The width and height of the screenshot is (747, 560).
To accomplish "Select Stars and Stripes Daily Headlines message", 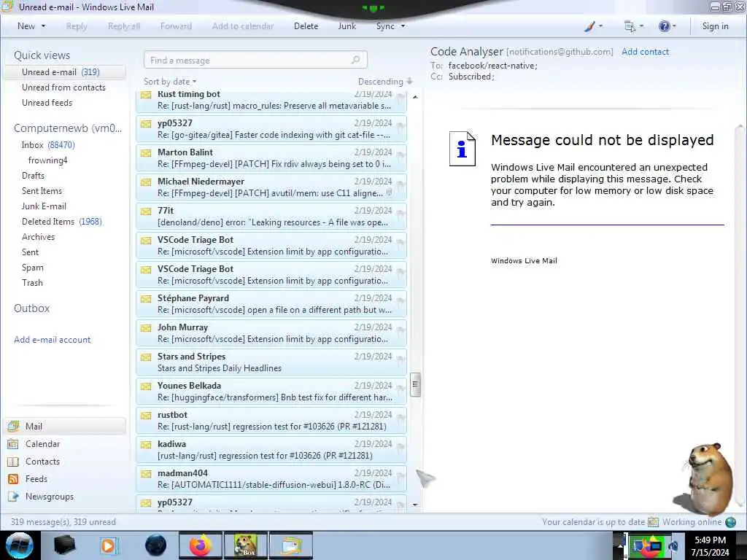I will pyautogui.click(x=271, y=362).
